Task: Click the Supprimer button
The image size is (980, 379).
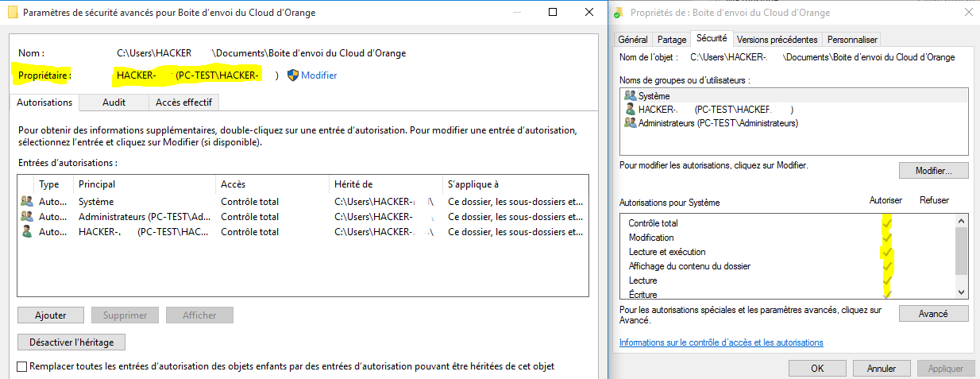Action: (125, 315)
